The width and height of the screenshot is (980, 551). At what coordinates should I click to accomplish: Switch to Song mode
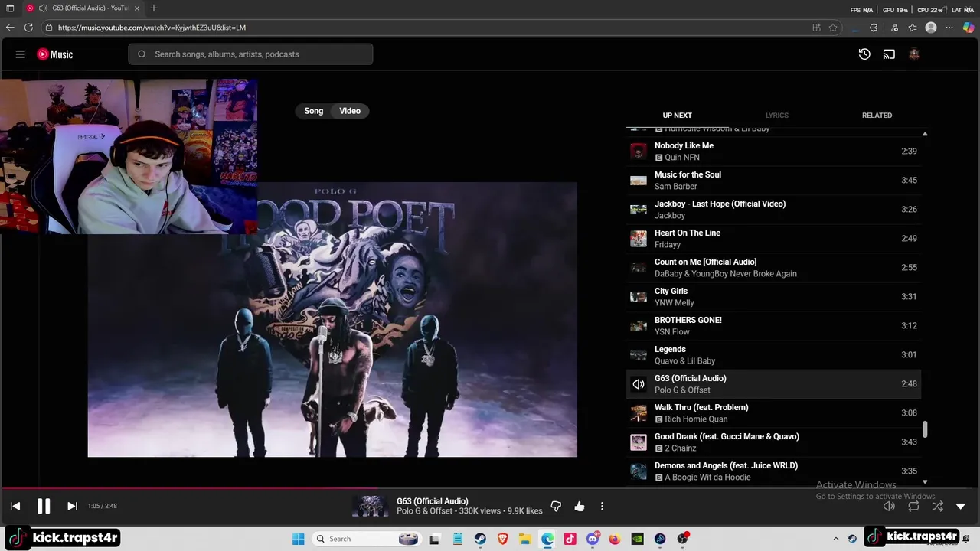pyautogui.click(x=314, y=111)
